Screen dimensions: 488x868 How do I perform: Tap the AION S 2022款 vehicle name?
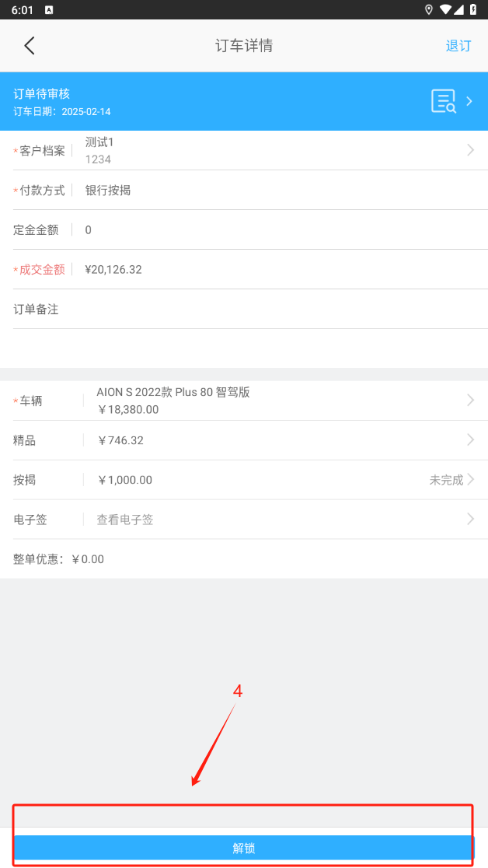(173, 393)
